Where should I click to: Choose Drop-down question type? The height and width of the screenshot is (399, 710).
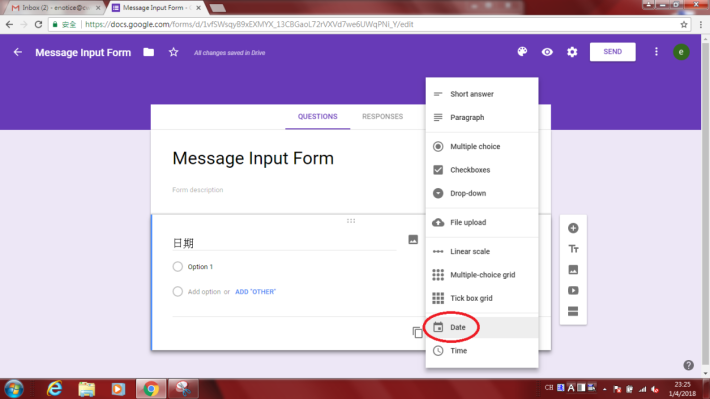pos(482,193)
